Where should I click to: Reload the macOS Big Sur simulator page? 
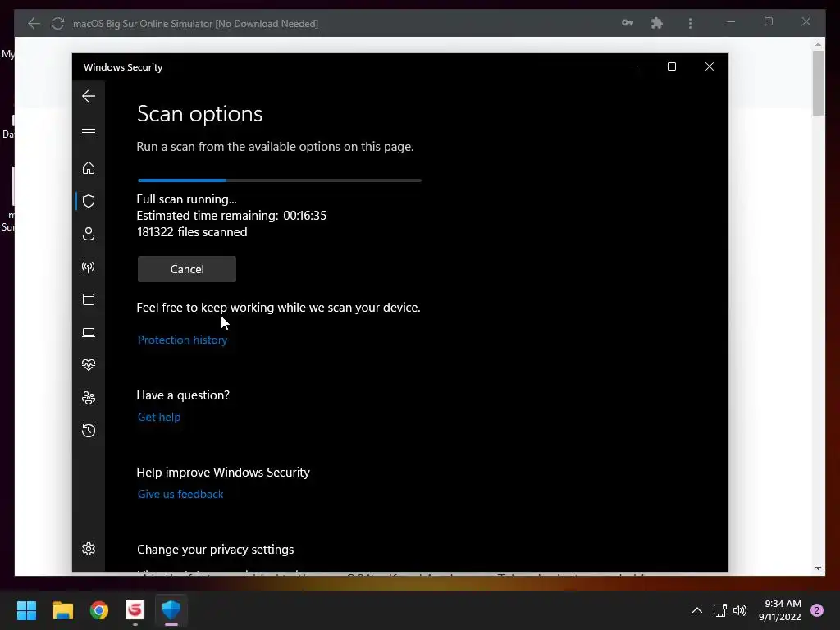point(58,24)
